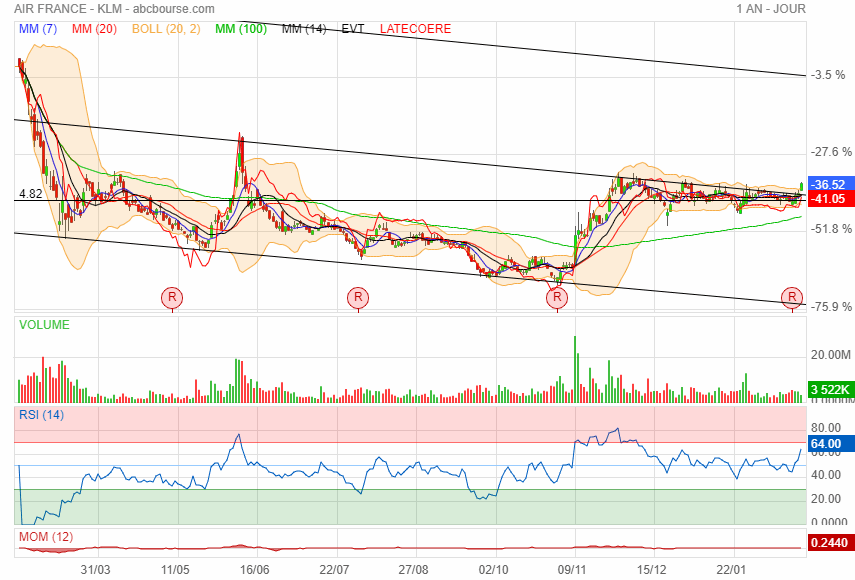
Task: Click the 22/01 date axis label
Action: click(x=731, y=570)
